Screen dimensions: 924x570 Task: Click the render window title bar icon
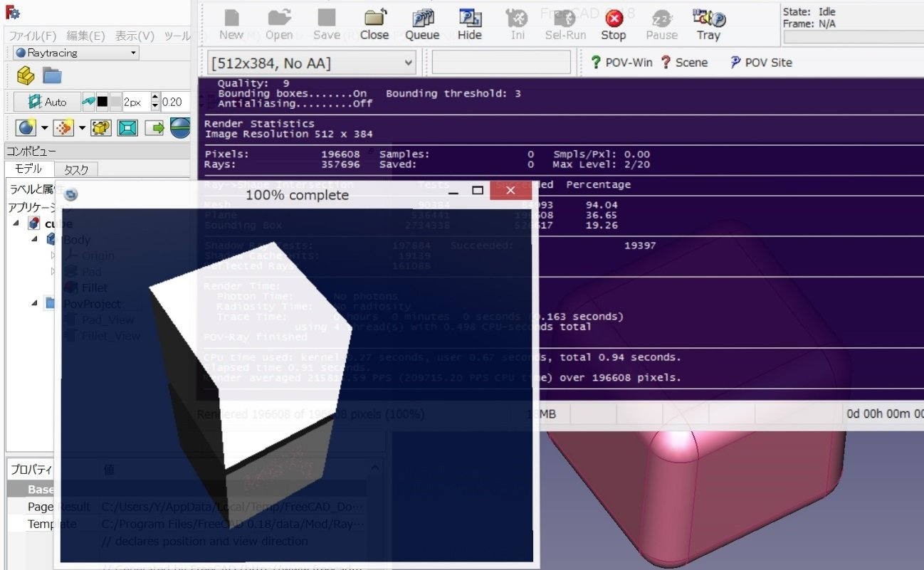point(71,194)
